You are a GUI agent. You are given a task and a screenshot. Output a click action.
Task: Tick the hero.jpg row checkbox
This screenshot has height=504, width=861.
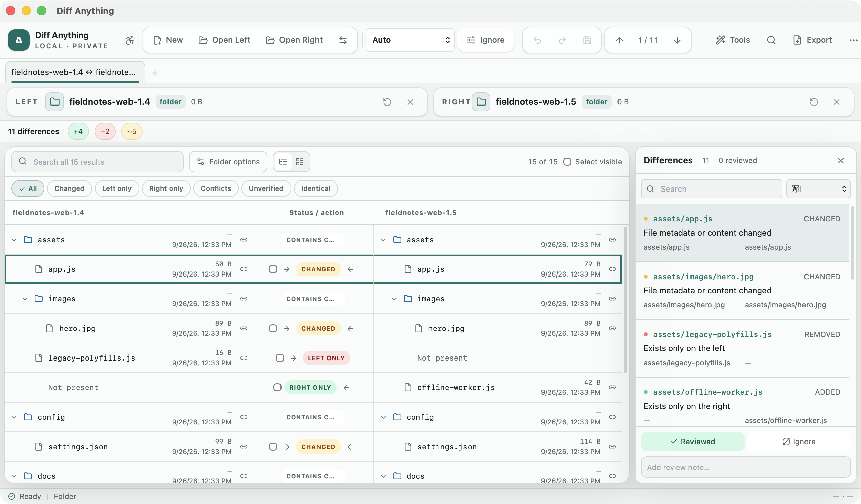click(273, 328)
